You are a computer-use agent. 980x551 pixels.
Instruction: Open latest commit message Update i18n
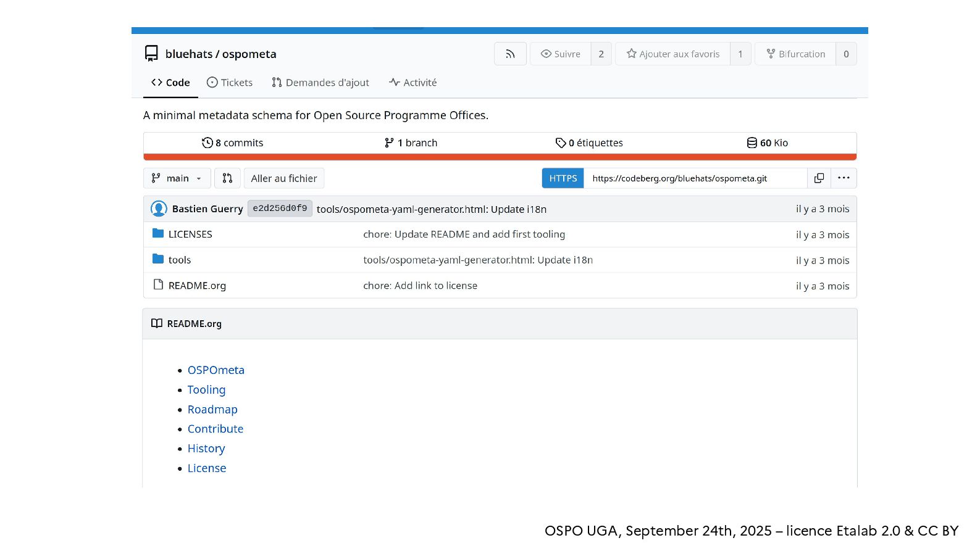click(x=432, y=209)
